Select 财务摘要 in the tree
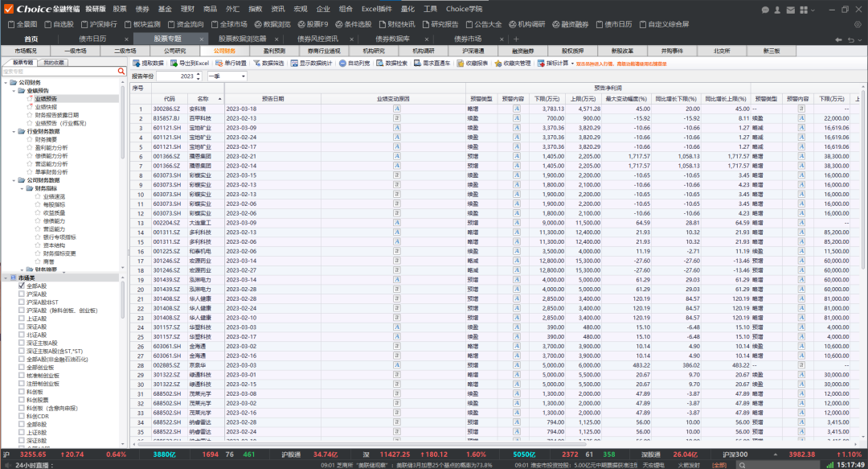This screenshot has height=469, width=868. click(46, 140)
